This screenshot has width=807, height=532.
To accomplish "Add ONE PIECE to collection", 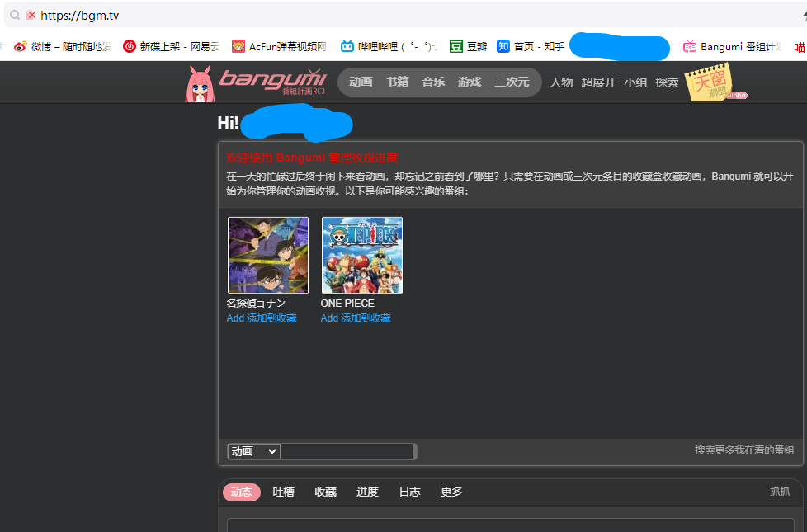I will 356,318.
